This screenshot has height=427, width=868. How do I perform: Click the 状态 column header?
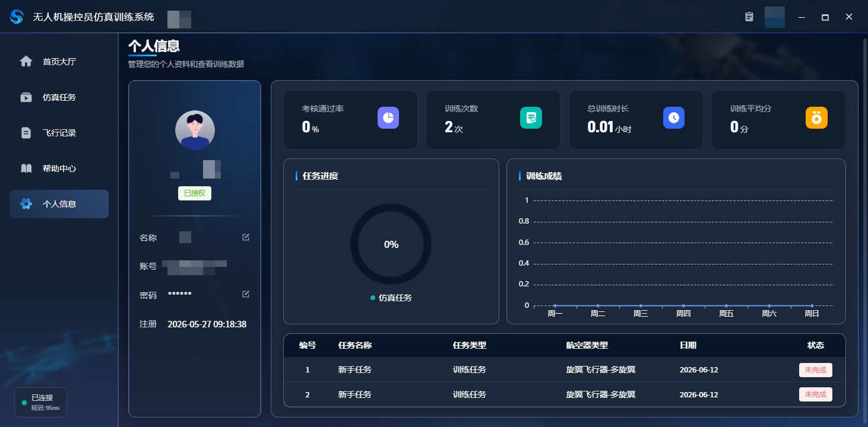tap(816, 345)
